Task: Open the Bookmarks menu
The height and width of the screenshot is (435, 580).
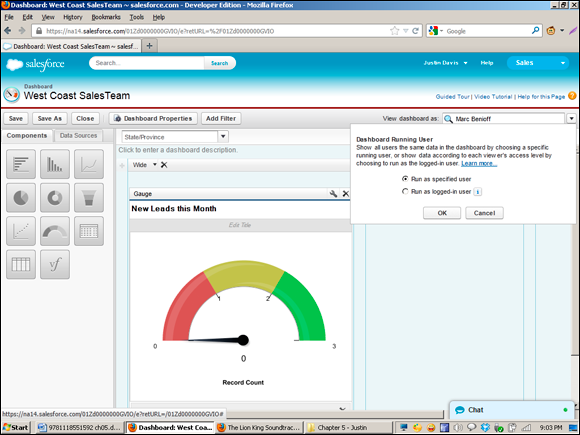Action: pyautogui.click(x=106, y=17)
